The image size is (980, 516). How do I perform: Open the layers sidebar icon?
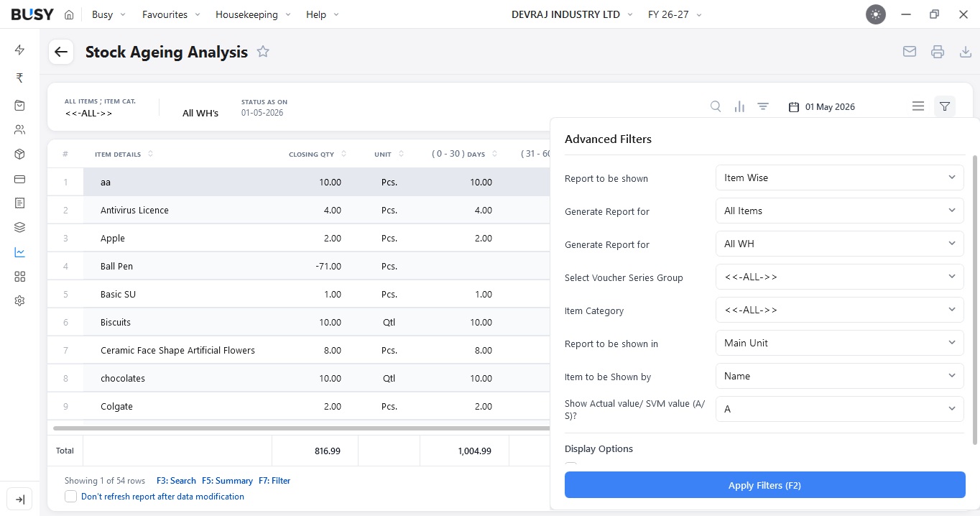19,228
